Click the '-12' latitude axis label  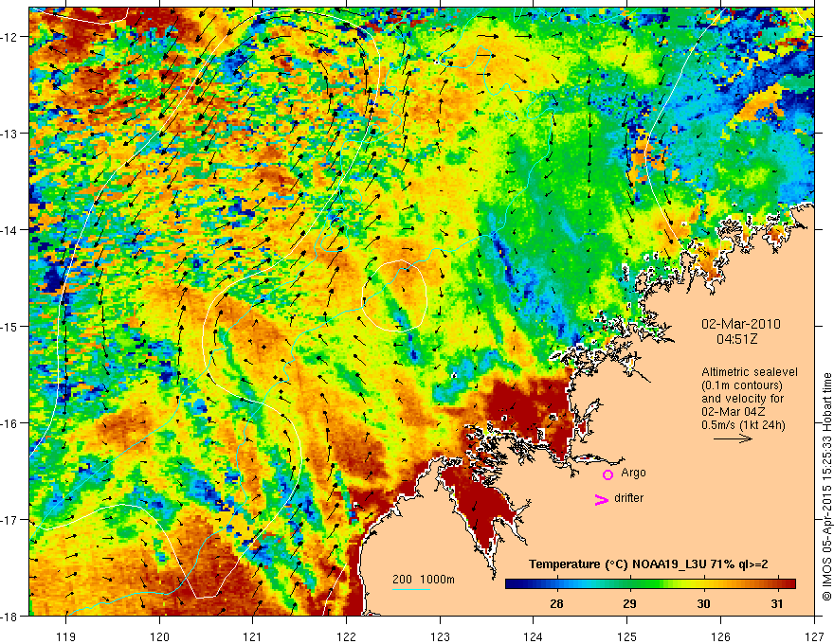pyautogui.click(x=11, y=37)
